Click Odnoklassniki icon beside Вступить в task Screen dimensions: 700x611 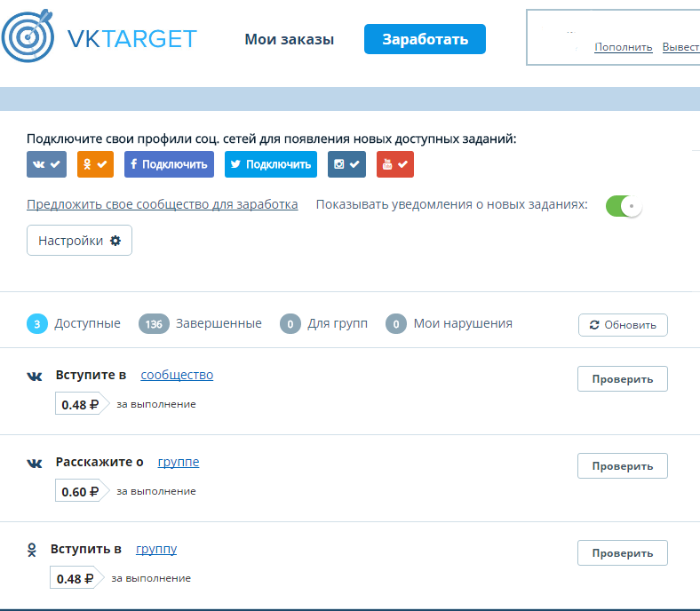pos(32,550)
